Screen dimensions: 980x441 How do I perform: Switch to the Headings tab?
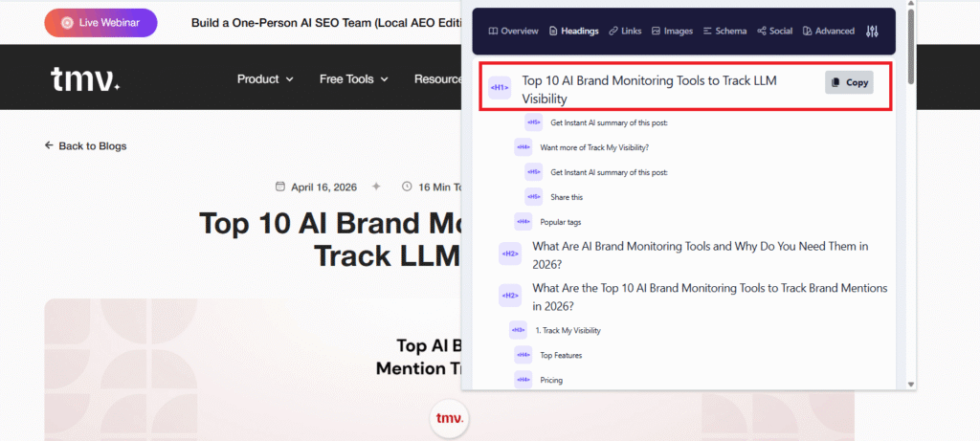coord(574,31)
